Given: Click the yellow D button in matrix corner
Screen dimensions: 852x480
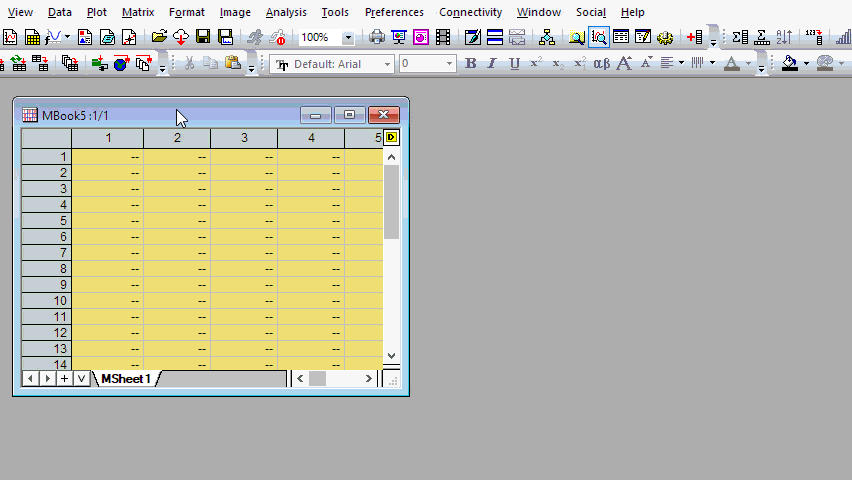Looking at the screenshot, I should [x=391, y=137].
